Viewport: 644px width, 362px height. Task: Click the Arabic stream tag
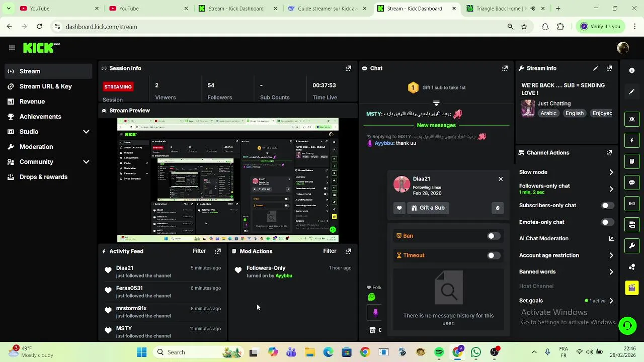click(548, 114)
